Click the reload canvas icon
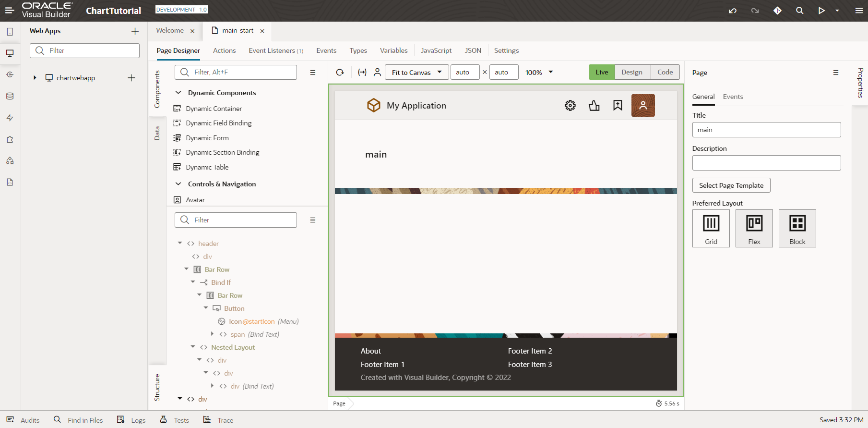Viewport: 868px width, 428px height. click(340, 72)
